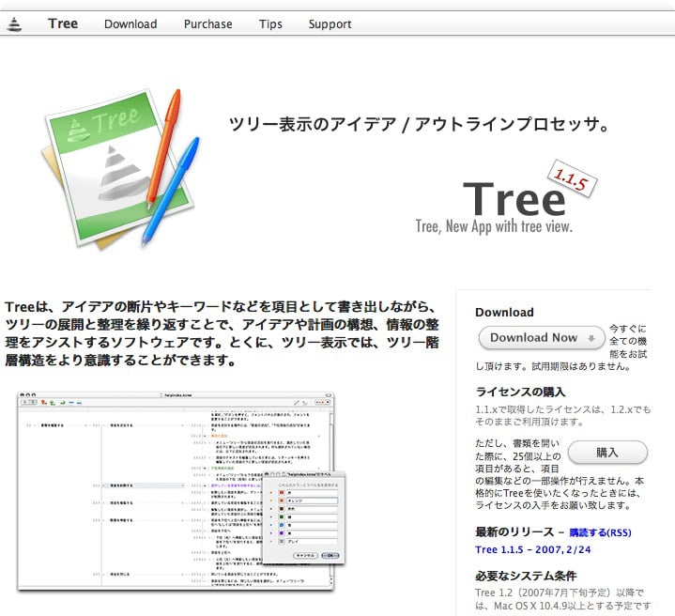The image size is (675, 616).
Task: Click the Download sidebar heading
Action: pos(504,312)
